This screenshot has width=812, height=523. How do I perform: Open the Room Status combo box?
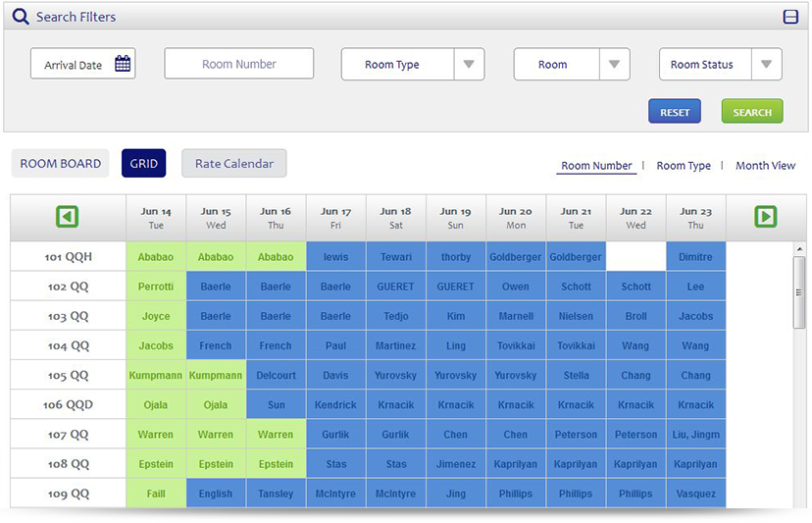coord(721,65)
